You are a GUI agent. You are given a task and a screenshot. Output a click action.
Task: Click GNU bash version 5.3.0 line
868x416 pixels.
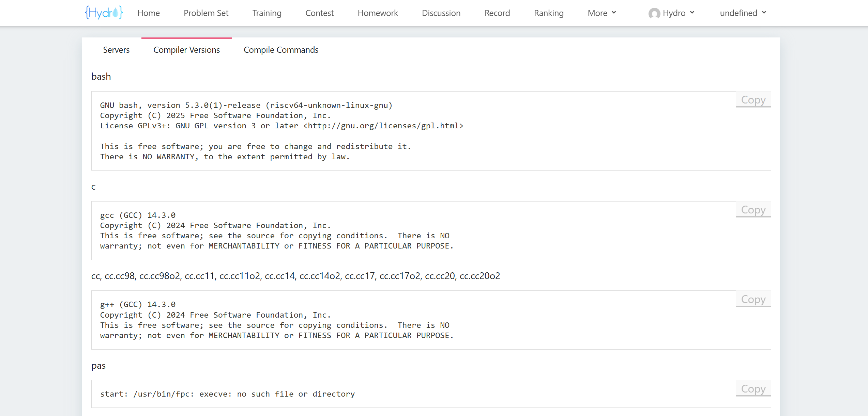[246, 105]
